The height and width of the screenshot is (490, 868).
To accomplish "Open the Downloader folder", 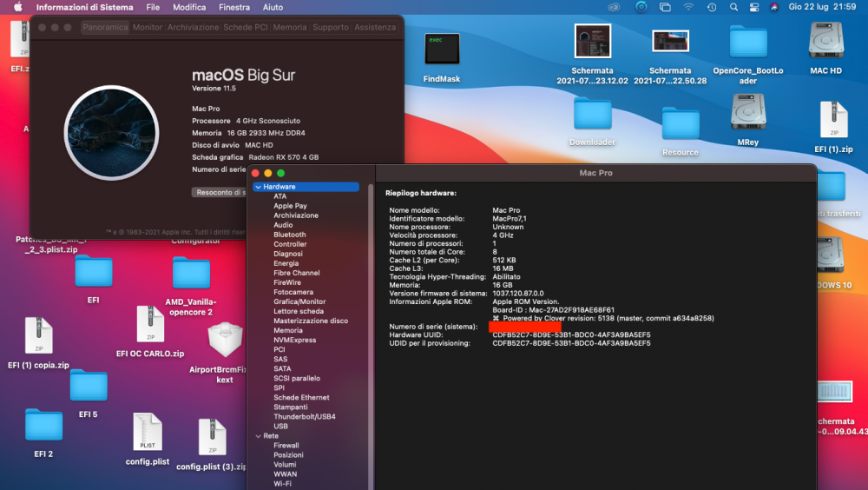I will [592, 113].
